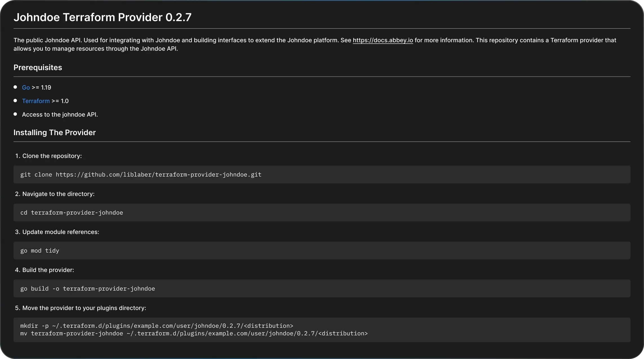The width and height of the screenshot is (644, 359).
Task: Open the https://docs.abbey.io link
Action: coord(383,40)
